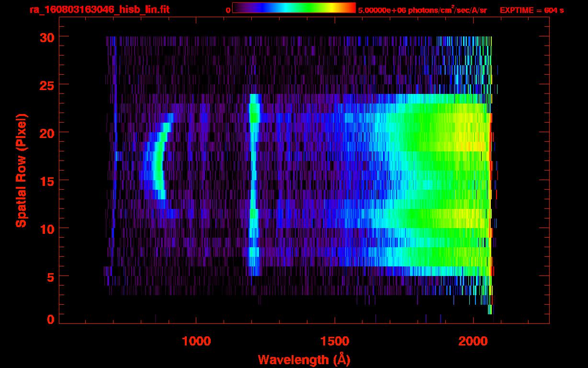
Task: Click the 1000 wavelength tick label
Action: 196,341
